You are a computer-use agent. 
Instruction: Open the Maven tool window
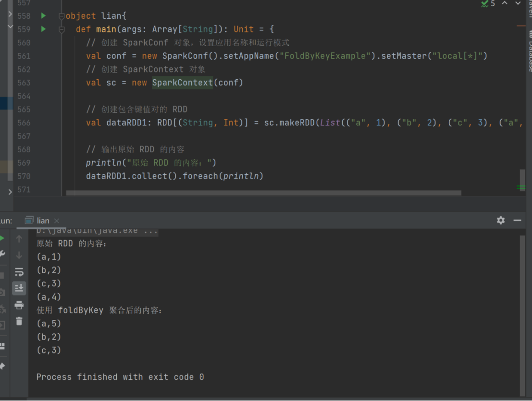pos(529,9)
